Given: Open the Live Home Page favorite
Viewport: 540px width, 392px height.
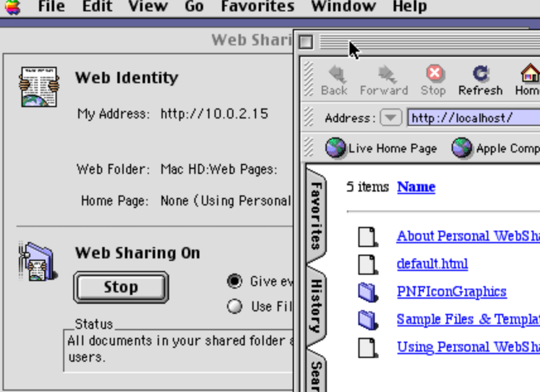Looking at the screenshot, I should (x=381, y=148).
